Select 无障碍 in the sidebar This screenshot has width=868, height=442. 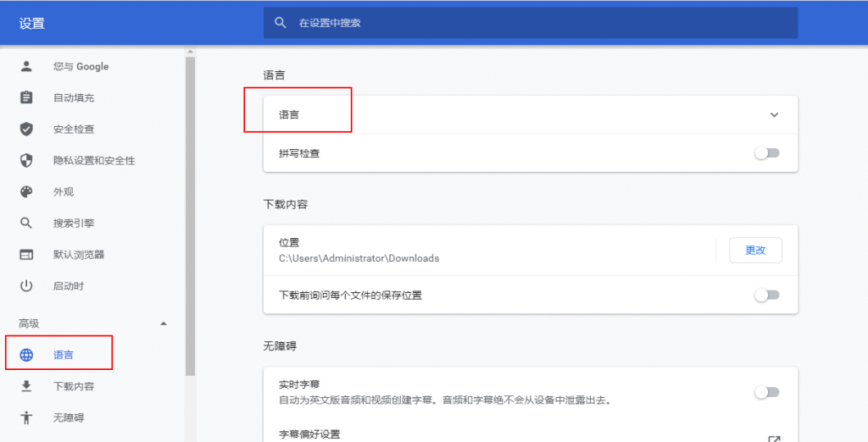[68, 417]
